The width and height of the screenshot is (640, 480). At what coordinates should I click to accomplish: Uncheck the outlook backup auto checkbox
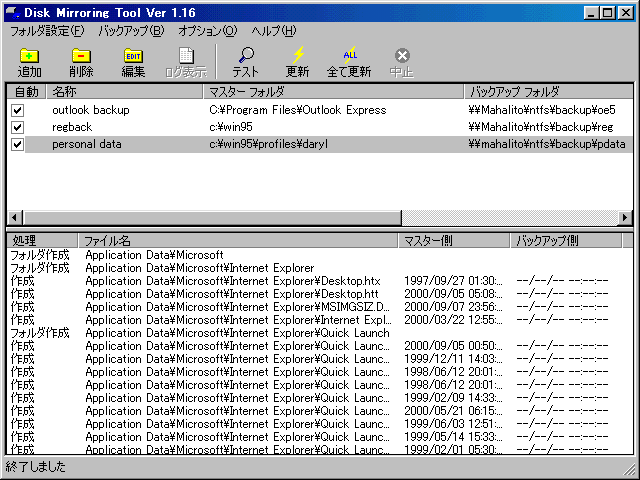(x=17, y=110)
